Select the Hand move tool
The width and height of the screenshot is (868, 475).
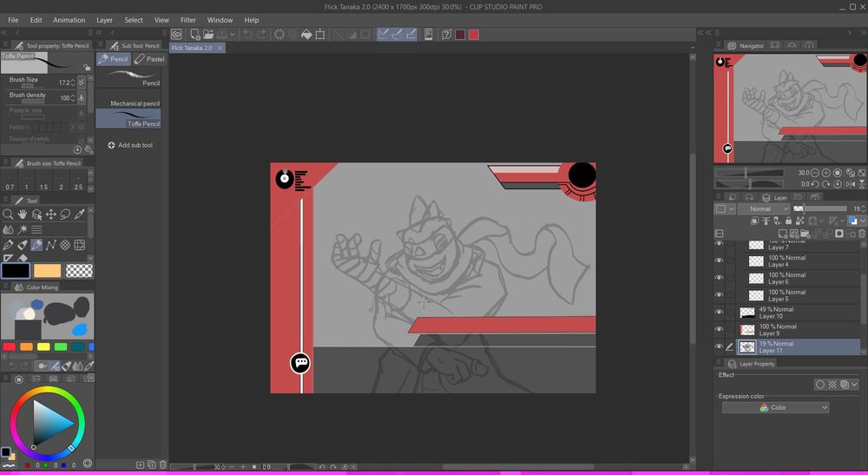[23, 214]
